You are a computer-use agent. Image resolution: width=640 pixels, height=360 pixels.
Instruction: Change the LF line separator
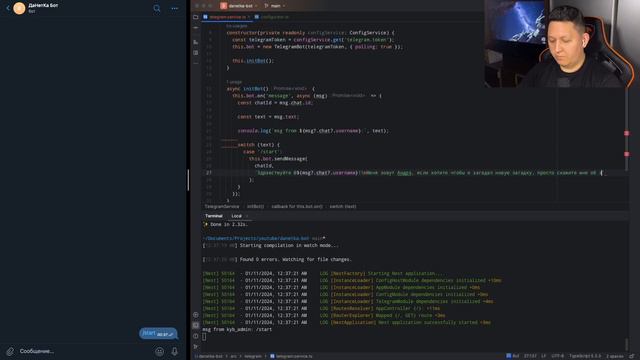tap(544, 356)
